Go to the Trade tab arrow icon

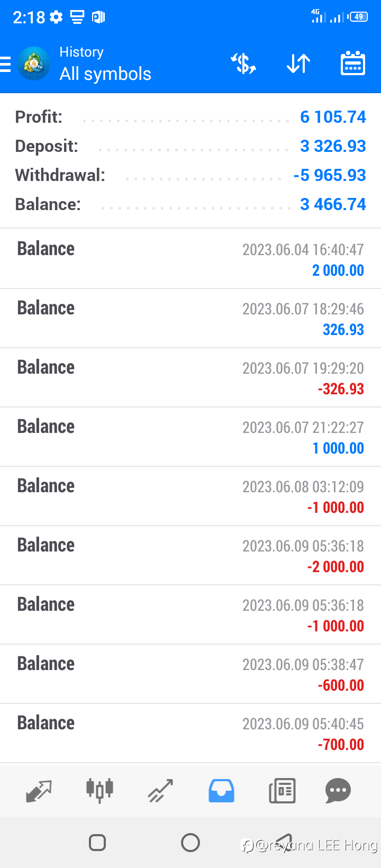pyautogui.click(x=160, y=791)
